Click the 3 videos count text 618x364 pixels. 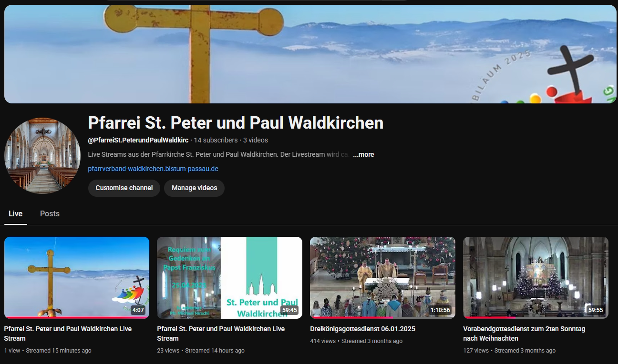tap(256, 140)
